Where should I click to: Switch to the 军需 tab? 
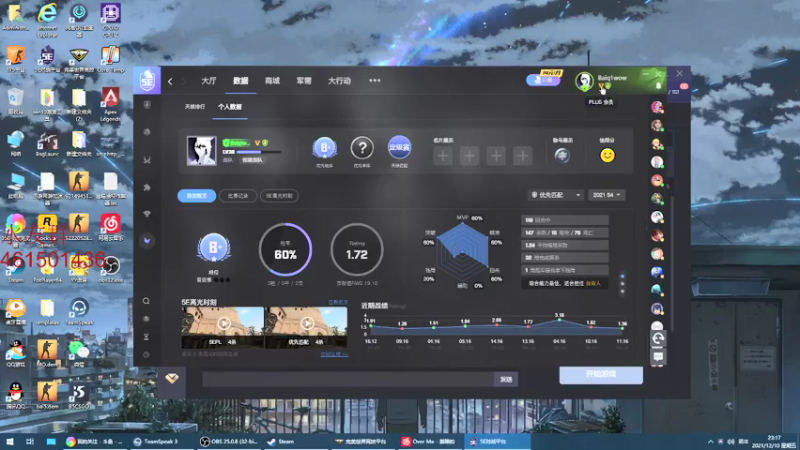[x=304, y=81]
